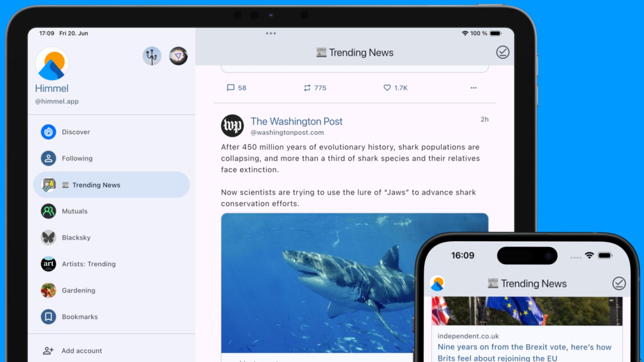Click the shark populations post text
Image resolution: width=644 pixels, height=362 pixels.
[350, 158]
